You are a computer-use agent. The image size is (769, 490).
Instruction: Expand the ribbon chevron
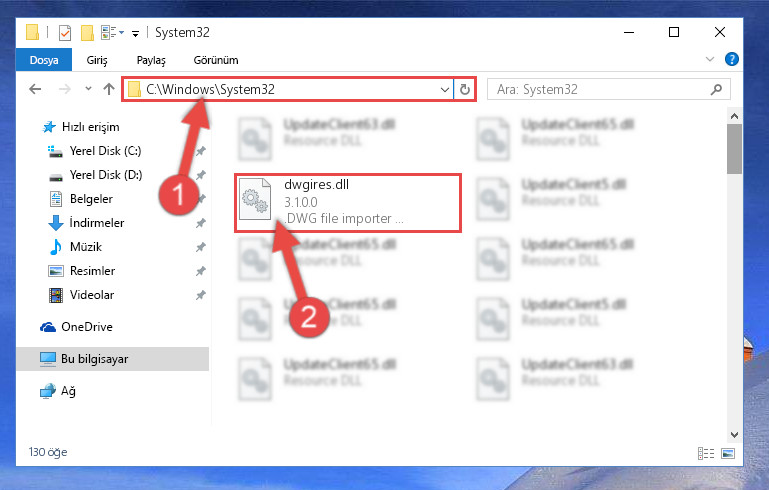[x=710, y=59]
